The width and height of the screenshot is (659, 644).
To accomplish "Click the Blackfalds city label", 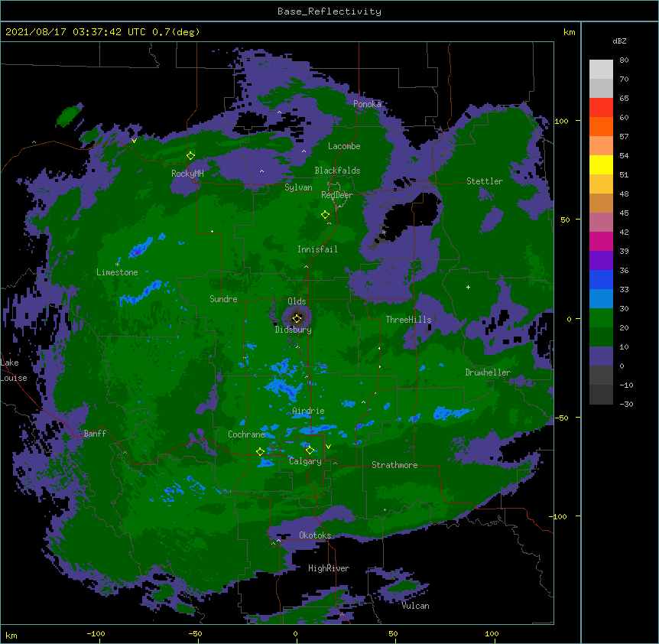I will [337, 171].
